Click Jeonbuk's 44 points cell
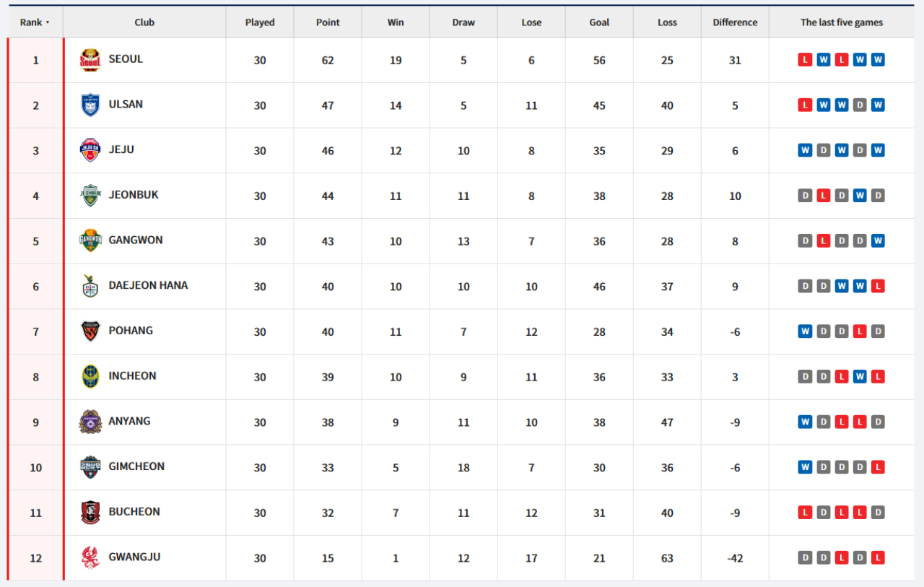924x587 pixels. [x=328, y=196]
